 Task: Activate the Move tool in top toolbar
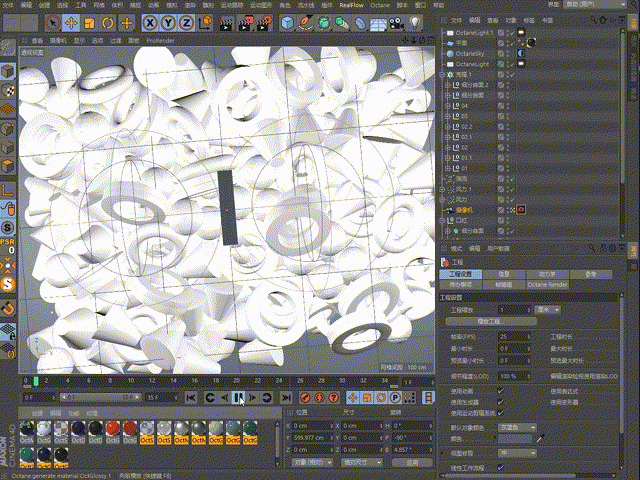tap(71, 23)
